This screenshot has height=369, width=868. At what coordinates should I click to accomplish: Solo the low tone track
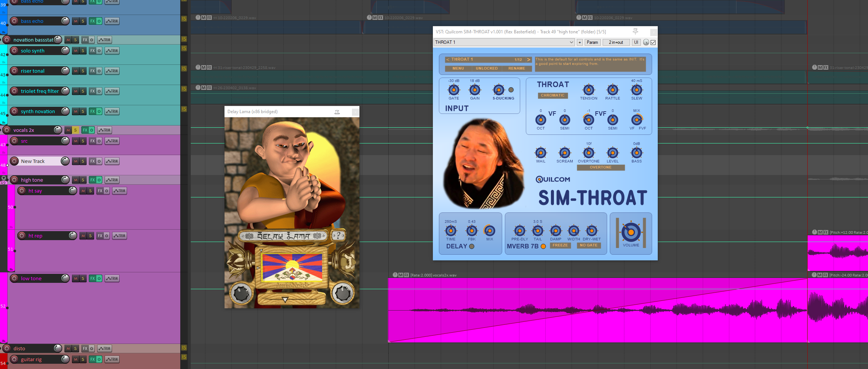(x=83, y=278)
